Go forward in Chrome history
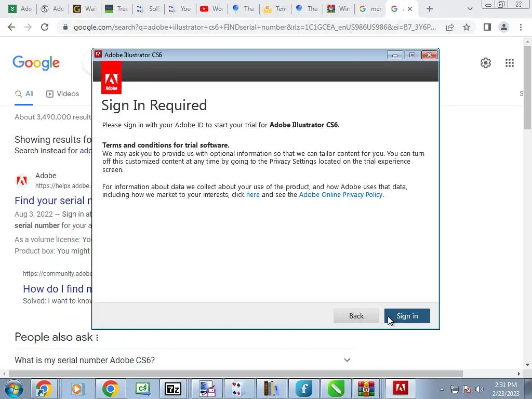This screenshot has height=399, width=532. click(28, 27)
